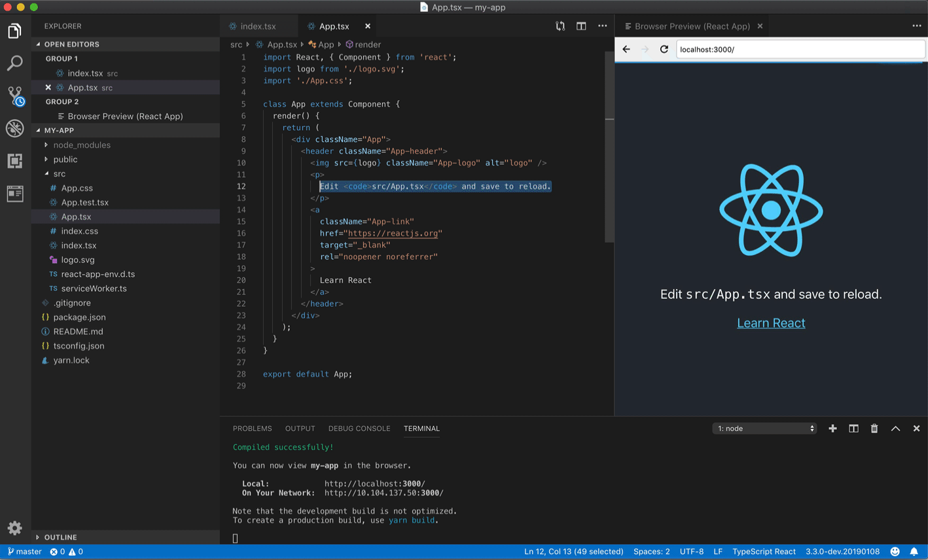Open the Manage settings gear

pyautogui.click(x=14, y=527)
